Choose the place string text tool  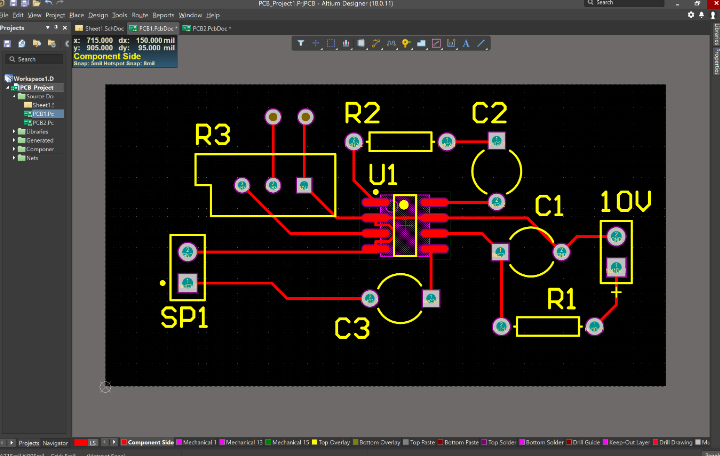467,43
